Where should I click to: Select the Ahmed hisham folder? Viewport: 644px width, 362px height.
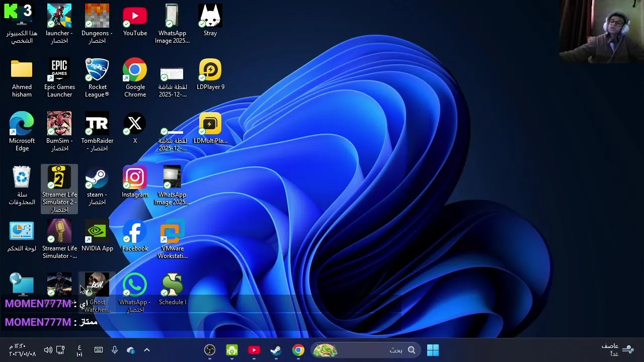click(x=22, y=78)
